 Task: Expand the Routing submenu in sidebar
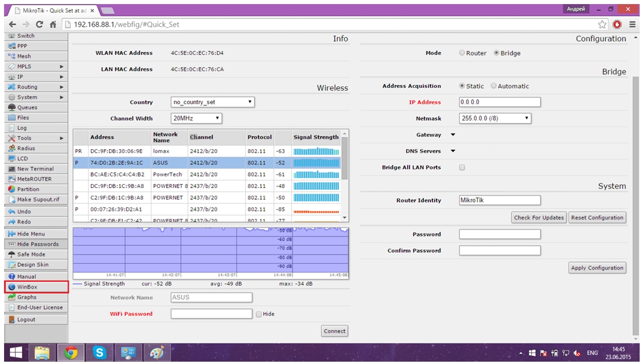61,87
